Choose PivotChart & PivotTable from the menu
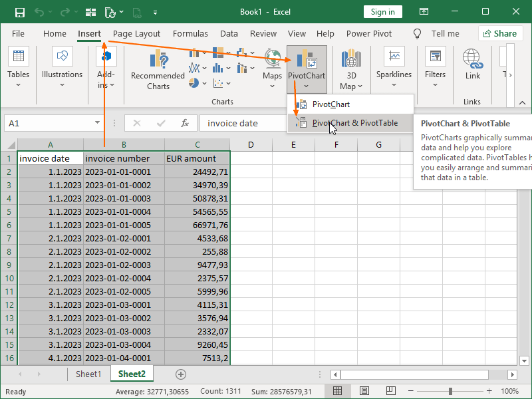This screenshot has width=532, height=399. (x=356, y=123)
